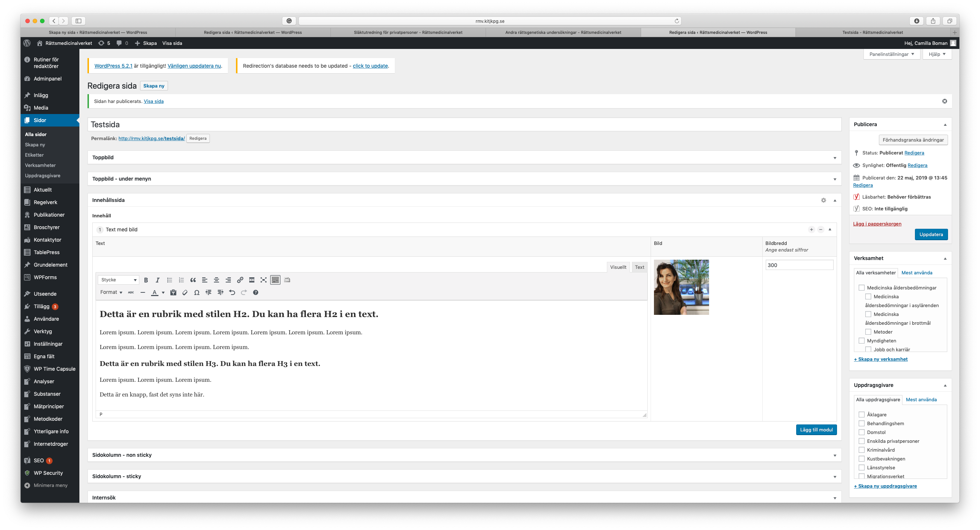Click 'Lägg i papperskorgen' link
Viewport: 980px width, 530px height.
[877, 224]
